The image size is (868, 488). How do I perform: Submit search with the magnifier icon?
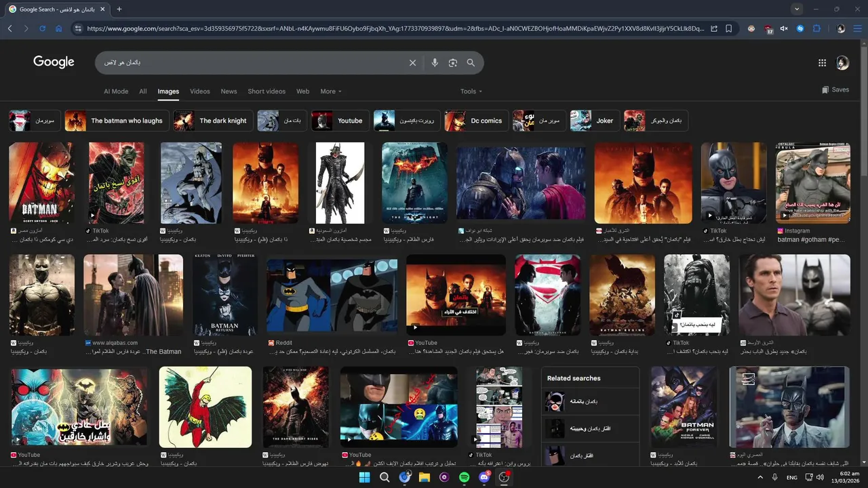(x=471, y=62)
